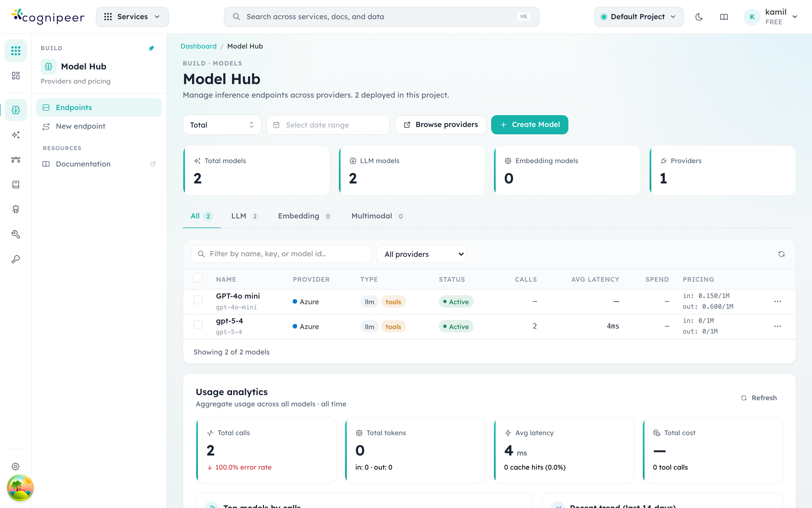Open row actions menu for GPT-4o mini
The height and width of the screenshot is (508, 812).
[777, 301]
